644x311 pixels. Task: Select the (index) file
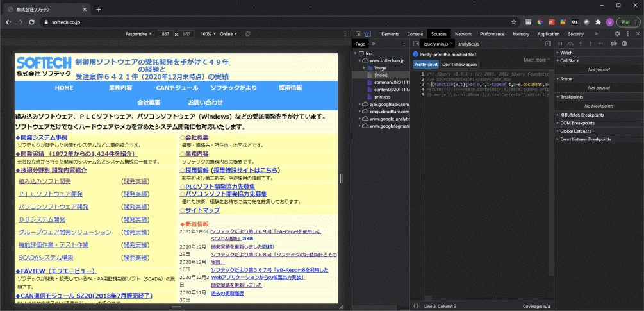pos(381,75)
